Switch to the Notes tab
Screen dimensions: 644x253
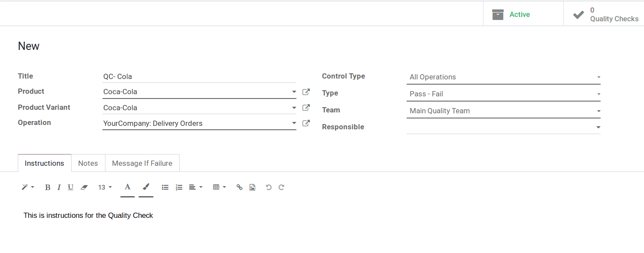coord(88,163)
